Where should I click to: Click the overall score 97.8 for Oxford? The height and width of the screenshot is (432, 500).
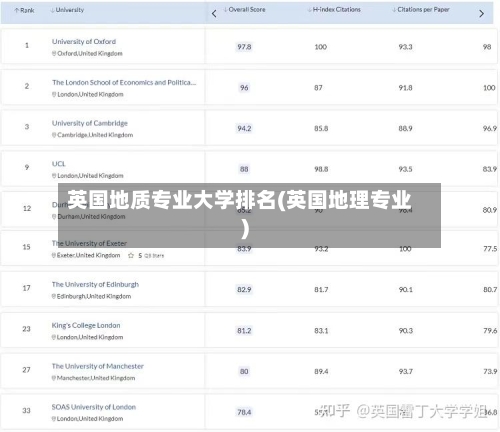244,47
